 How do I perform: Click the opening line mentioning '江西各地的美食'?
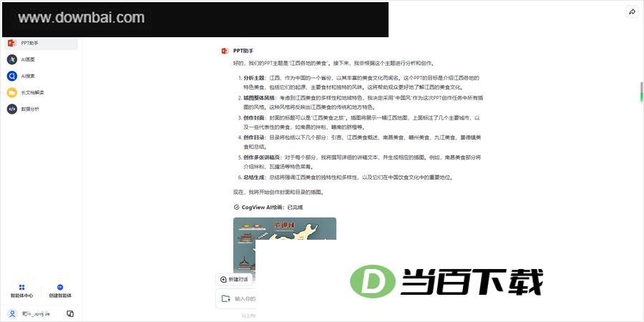click(333, 64)
